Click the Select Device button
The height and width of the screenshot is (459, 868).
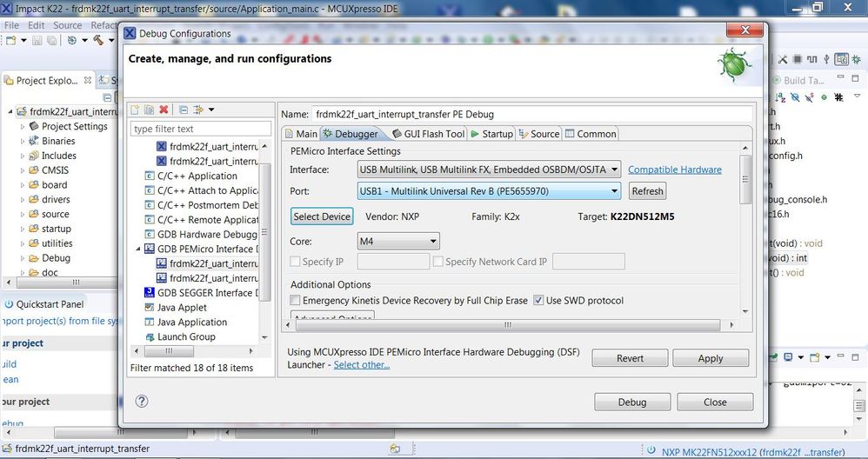(x=322, y=216)
